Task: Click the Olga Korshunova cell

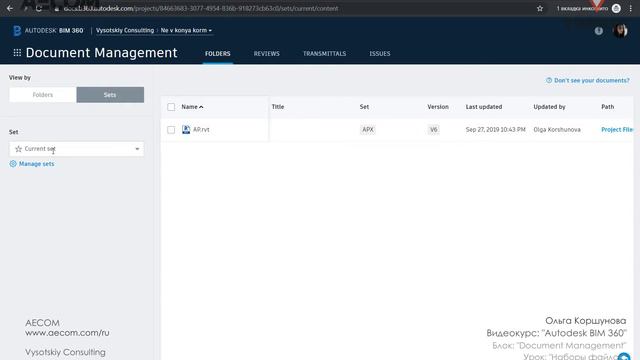Action: (x=557, y=129)
